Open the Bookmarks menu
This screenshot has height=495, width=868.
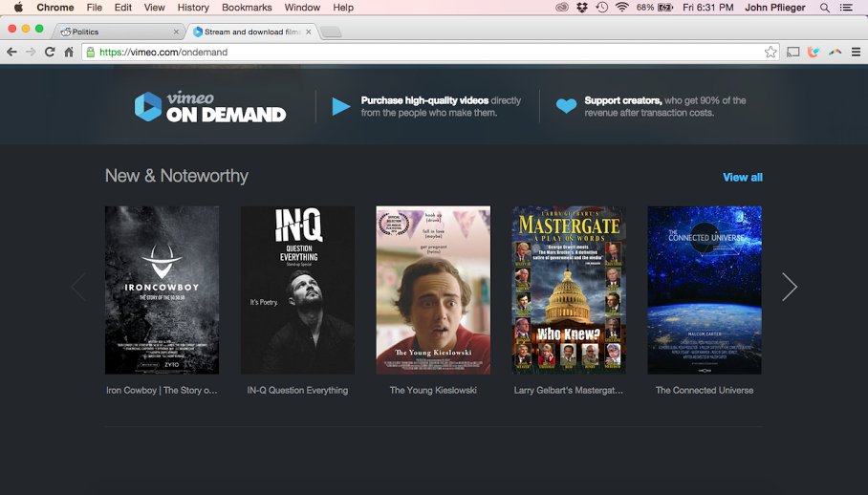point(247,8)
